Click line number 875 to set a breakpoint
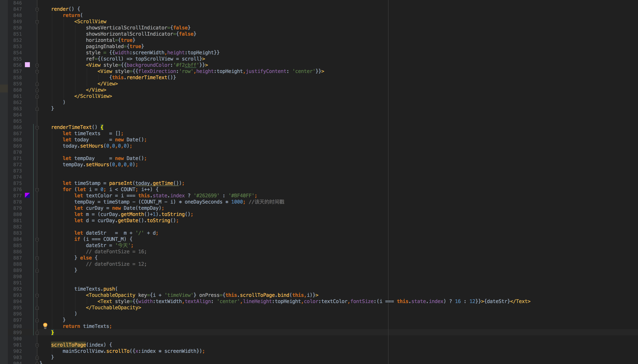 click(17, 183)
